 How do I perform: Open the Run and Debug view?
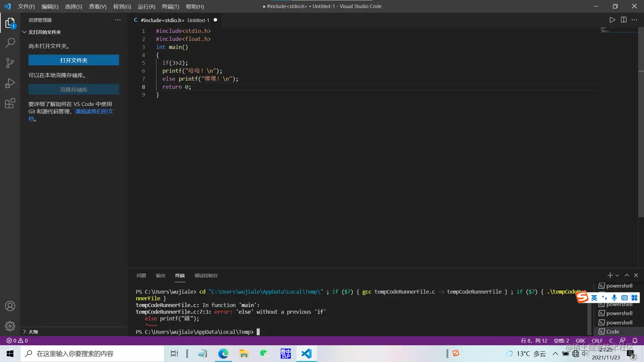pyautogui.click(x=10, y=83)
